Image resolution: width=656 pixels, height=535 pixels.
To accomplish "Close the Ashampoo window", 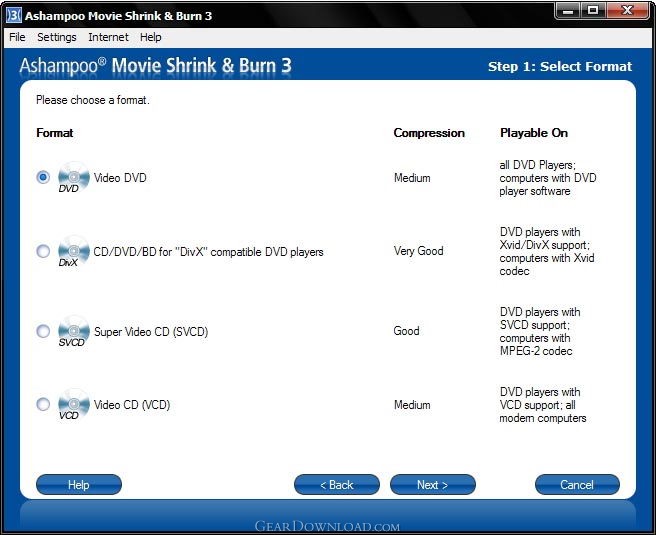I will (627, 10).
